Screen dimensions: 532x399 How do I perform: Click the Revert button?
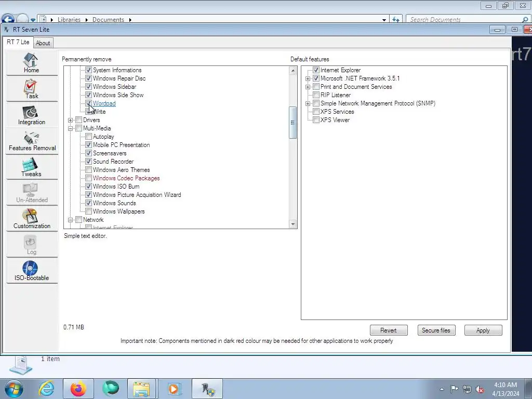389,330
